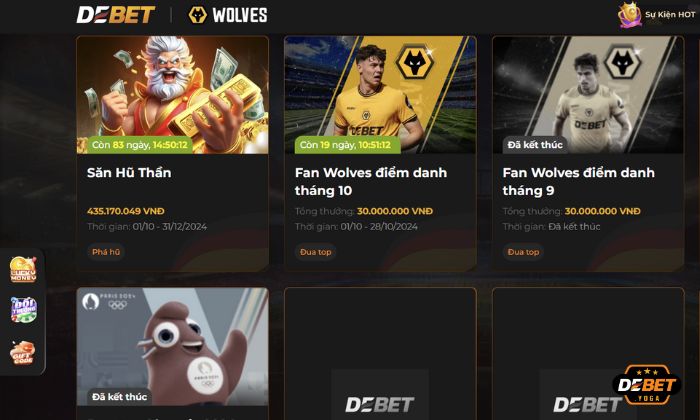The height and width of the screenshot is (420, 700).
Task: Click the tháng 9 player banner image
Action: (x=588, y=95)
